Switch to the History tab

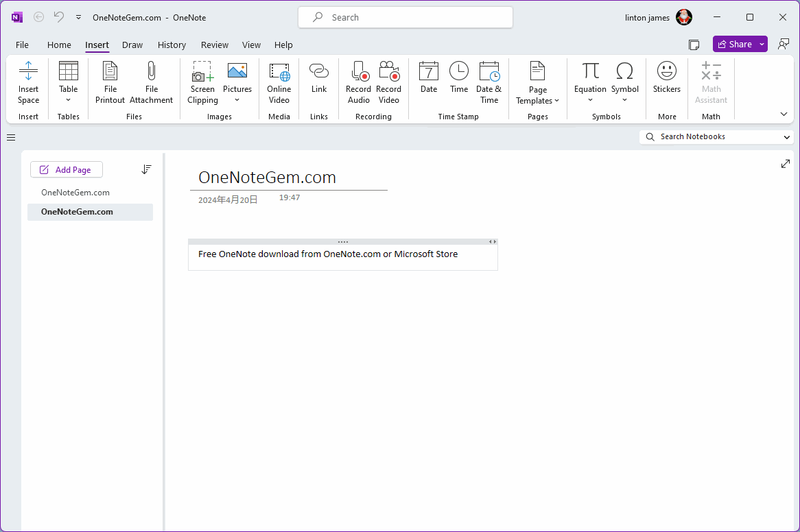tap(172, 45)
